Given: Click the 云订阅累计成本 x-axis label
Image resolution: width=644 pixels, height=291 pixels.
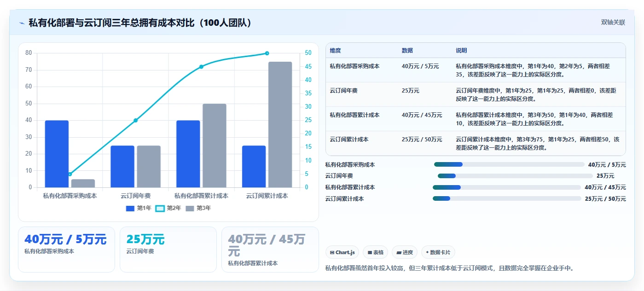Looking at the screenshot, I should [x=267, y=196].
